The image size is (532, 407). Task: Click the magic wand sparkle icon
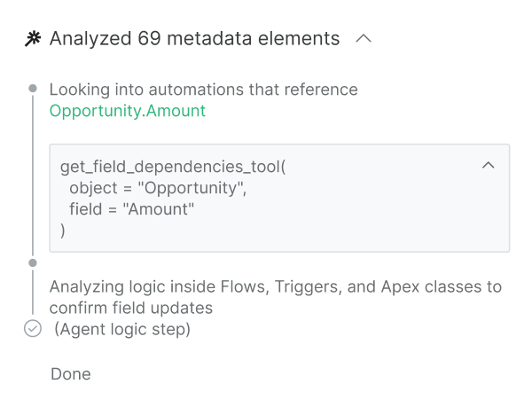pyautogui.click(x=34, y=39)
